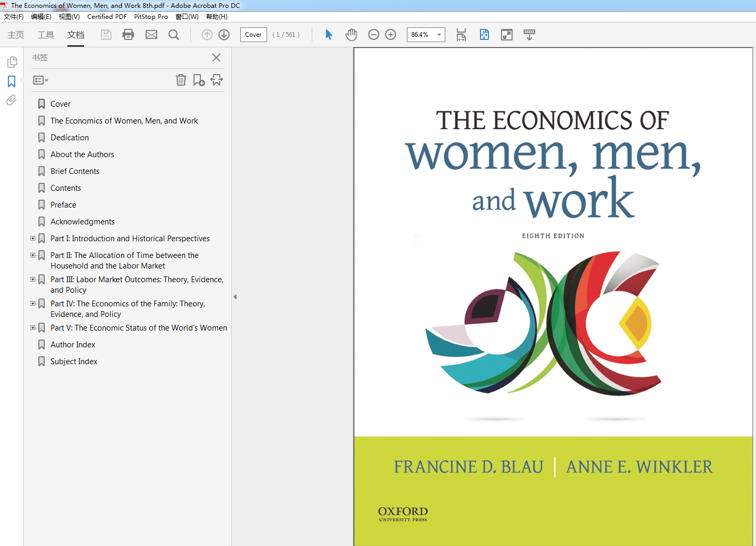The width and height of the screenshot is (756, 546).
Task: Switch to the 工具 tab
Action: (x=46, y=35)
